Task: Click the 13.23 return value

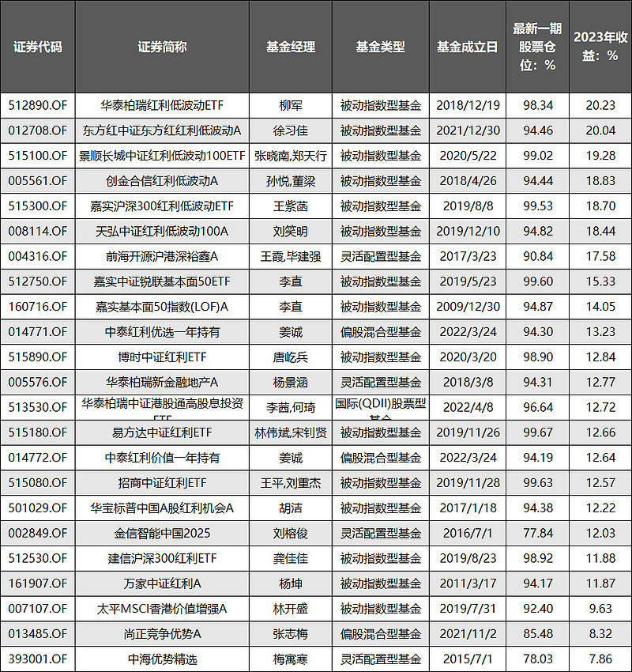Action: coord(600,332)
